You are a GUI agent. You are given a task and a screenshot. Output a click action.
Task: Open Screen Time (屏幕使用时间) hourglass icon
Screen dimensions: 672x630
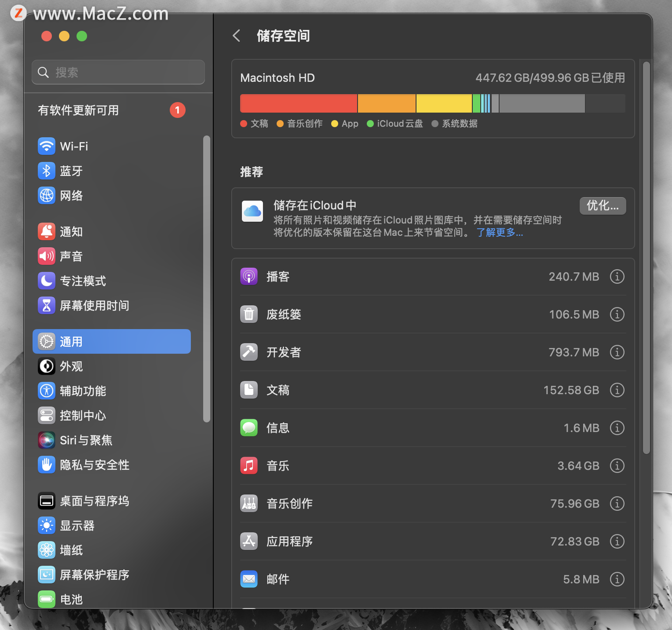[x=46, y=306]
